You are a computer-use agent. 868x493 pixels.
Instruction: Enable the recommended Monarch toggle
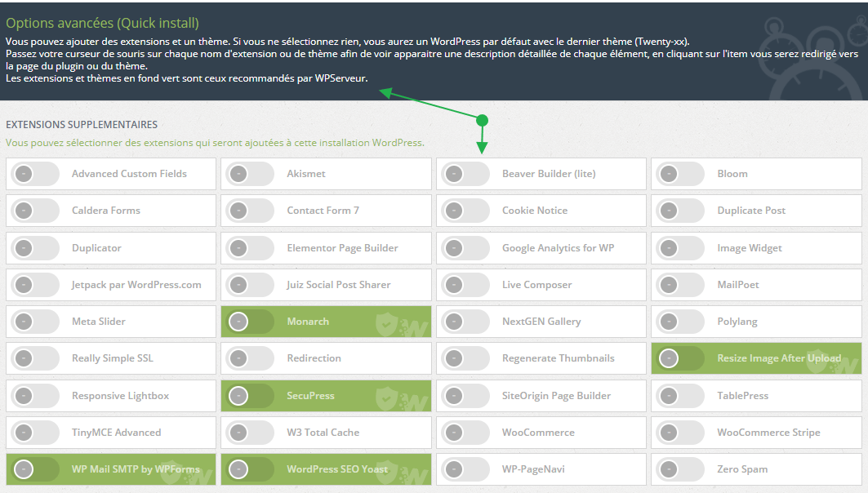tap(250, 322)
